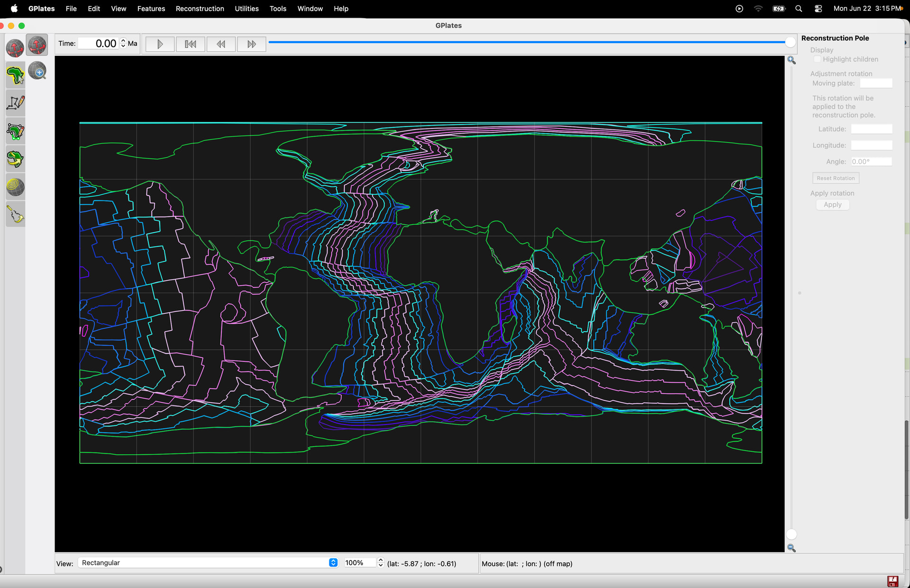Open the View menu
Image resolution: width=910 pixels, height=588 pixels.
click(x=118, y=9)
